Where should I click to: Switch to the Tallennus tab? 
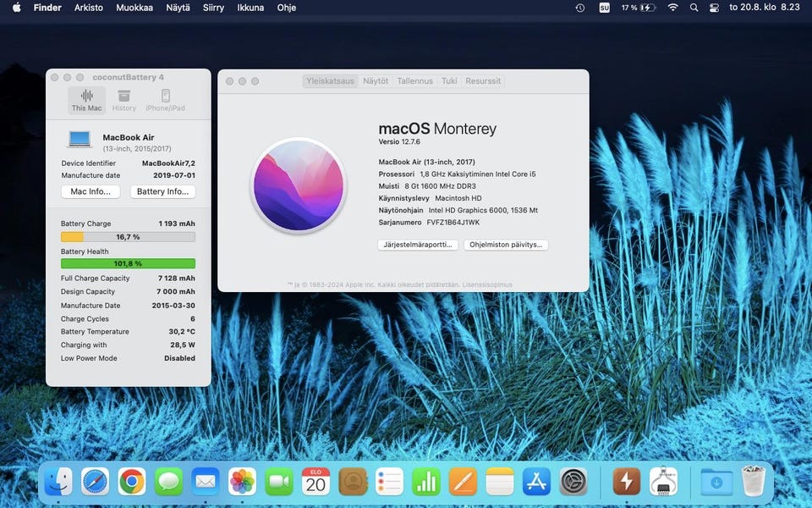(x=414, y=81)
